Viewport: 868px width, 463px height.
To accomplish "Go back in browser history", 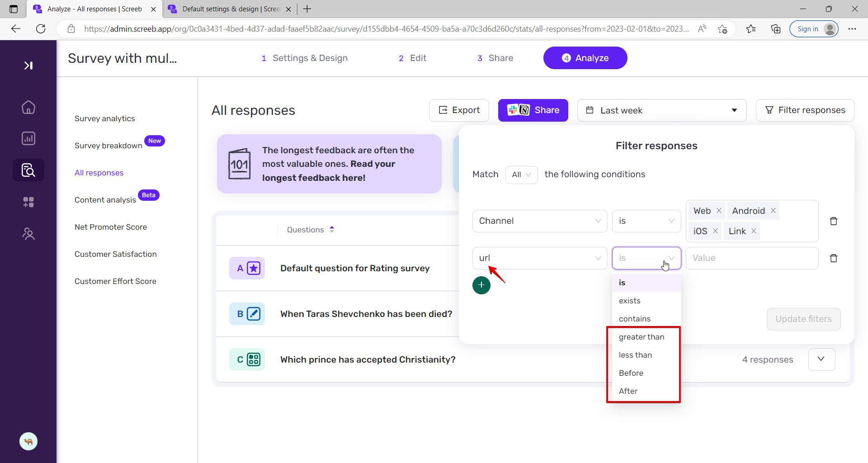I will (16, 29).
